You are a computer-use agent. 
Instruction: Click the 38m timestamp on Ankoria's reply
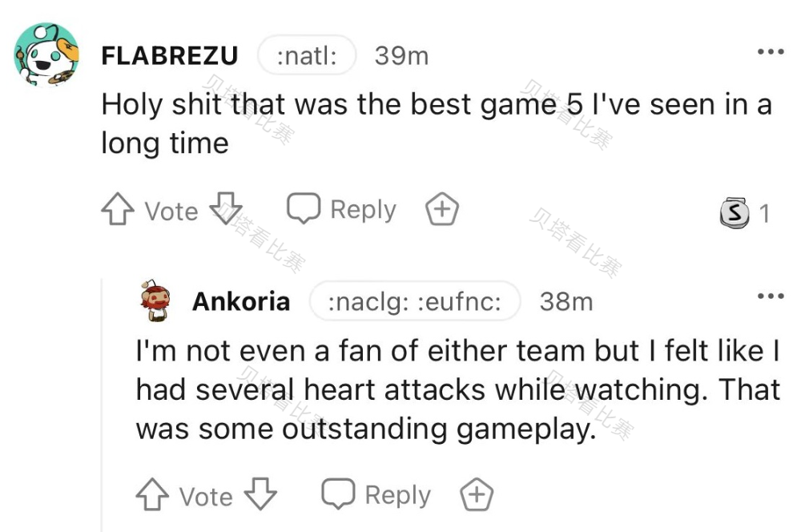[566, 301]
